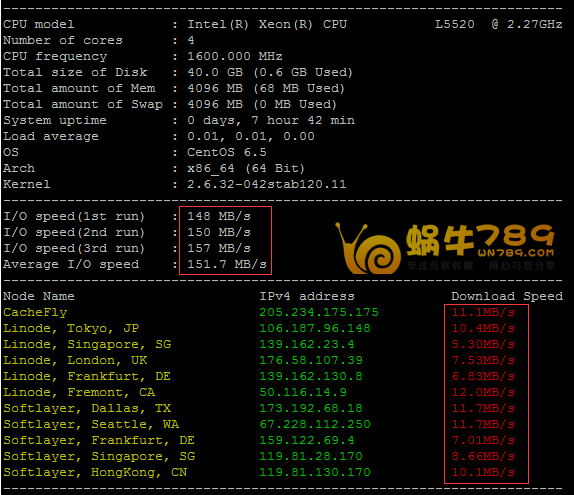574x495 pixels.
Task: Click the Node Name column header
Action: 39,296
